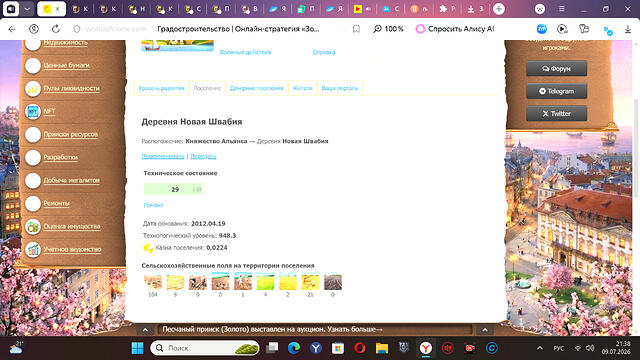
Task: Open Microsoft Store from taskbar
Action: pos(338,348)
